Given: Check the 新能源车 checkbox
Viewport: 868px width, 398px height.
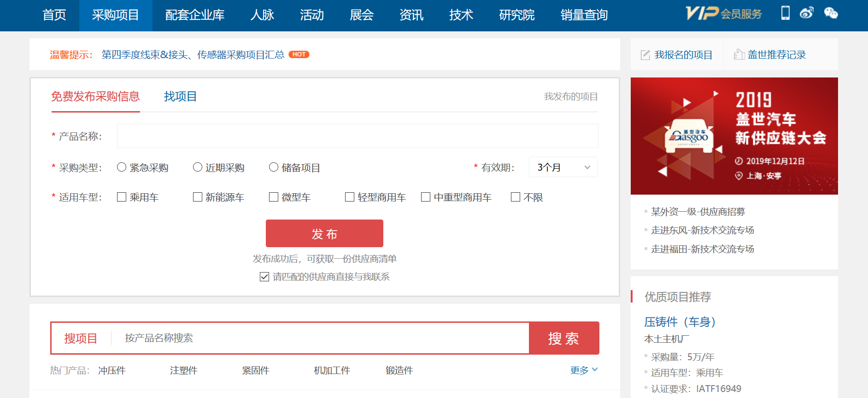Looking at the screenshot, I should [198, 197].
